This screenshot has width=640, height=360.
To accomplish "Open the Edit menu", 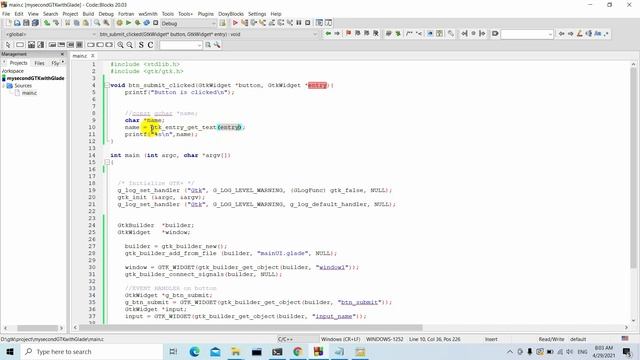I will click(19, 14).
